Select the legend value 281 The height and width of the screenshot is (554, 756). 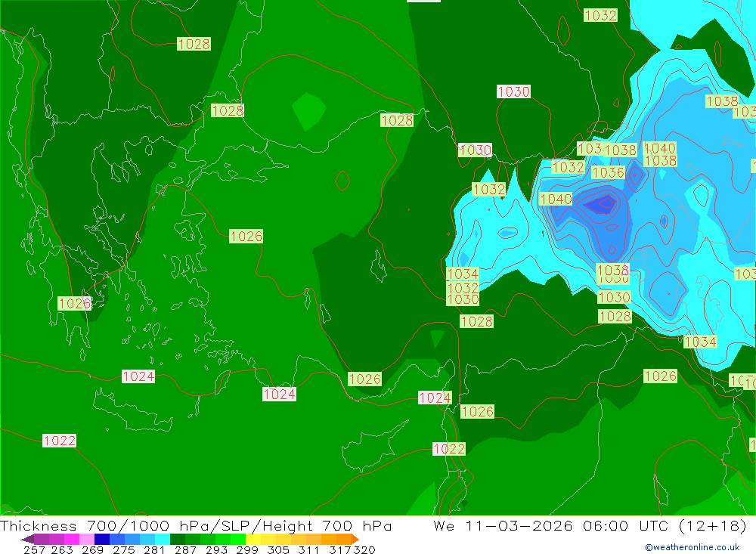(x=154, y=549)
